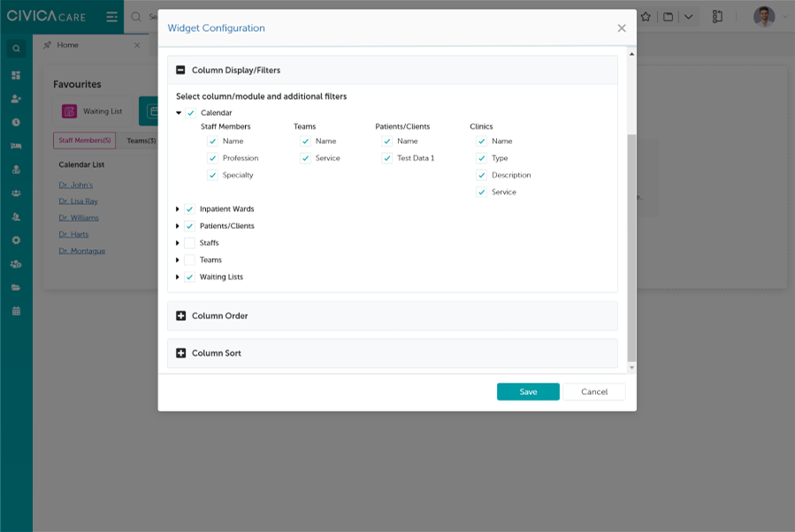Expand the Column Sort section
The image size is (795, 532).
coord(180,353)
